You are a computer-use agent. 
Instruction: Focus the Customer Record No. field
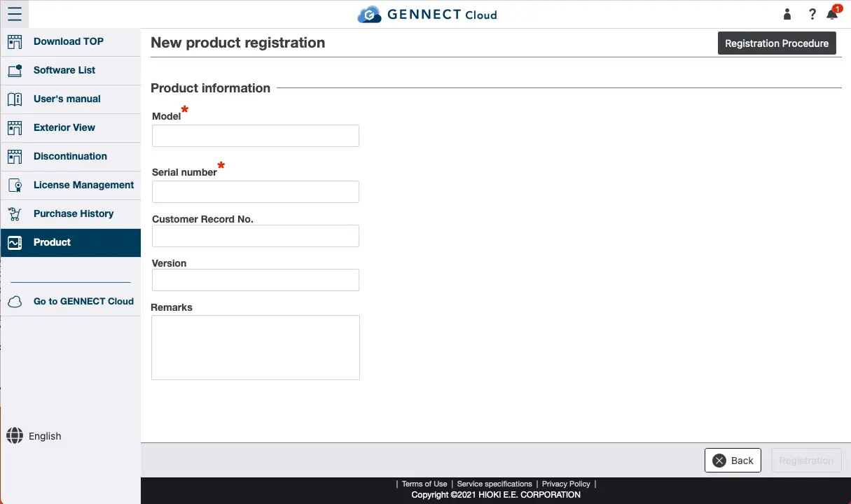coord(256,236)
